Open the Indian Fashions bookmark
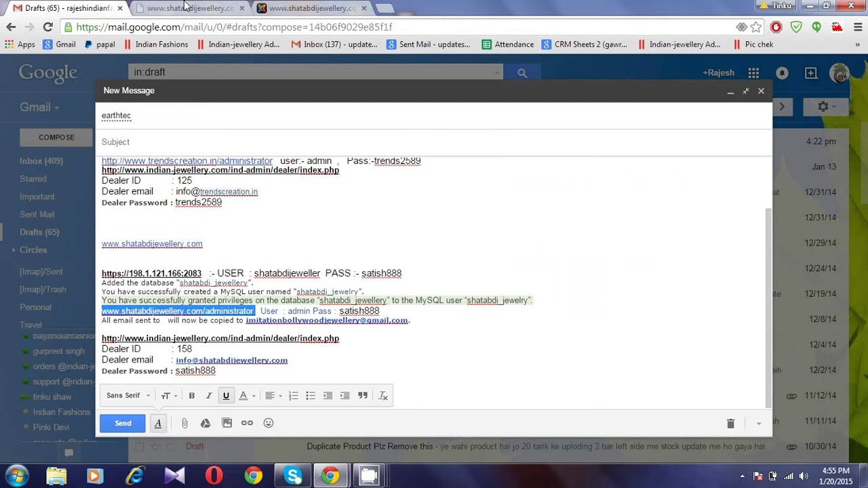Screen dimensions: 868x488 click(x=156, y=45)
